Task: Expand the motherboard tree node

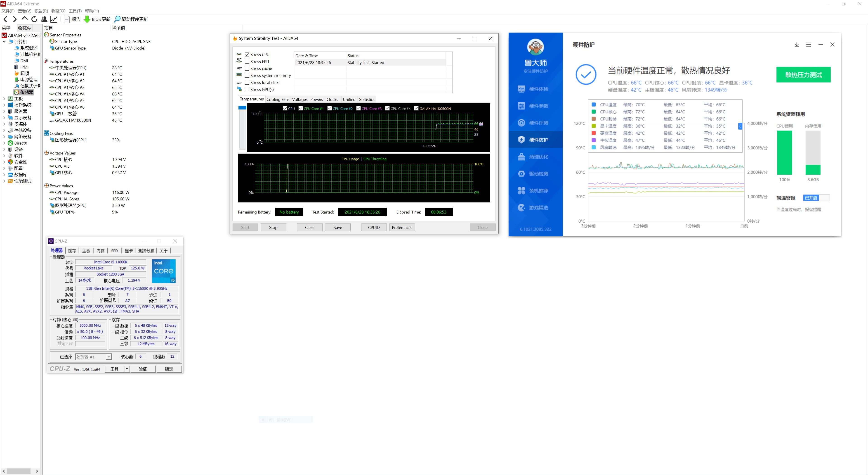Action: 4,99
